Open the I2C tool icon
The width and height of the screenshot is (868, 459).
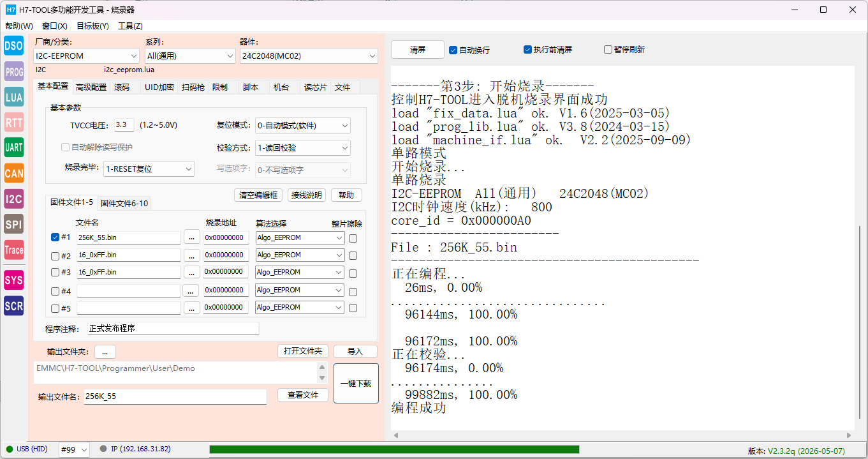pos(13,199)
